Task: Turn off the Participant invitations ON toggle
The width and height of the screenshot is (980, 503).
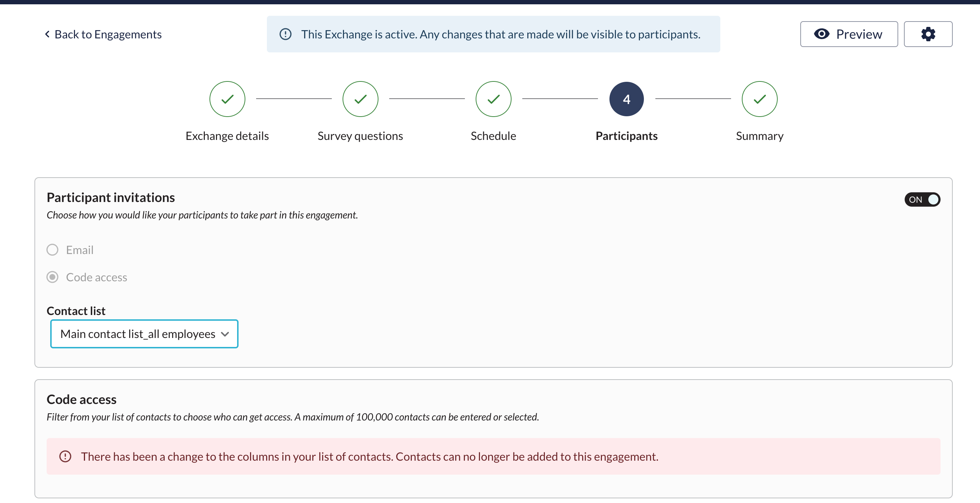Action: 922,199
